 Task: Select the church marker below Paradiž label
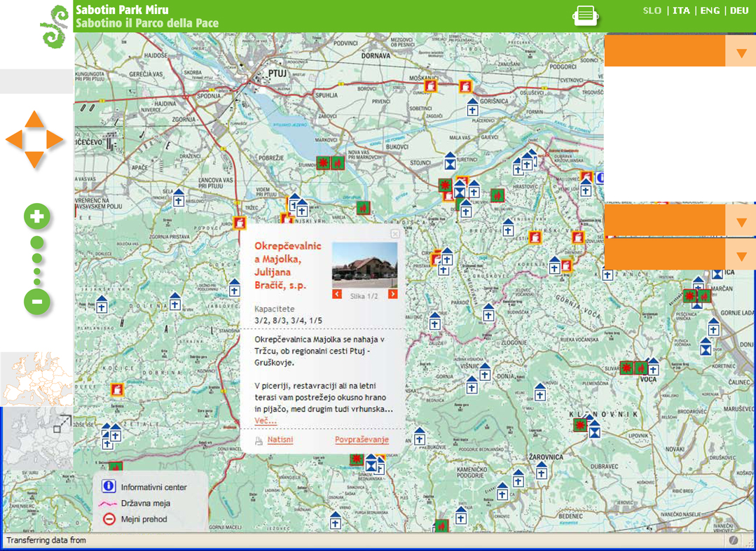click(489, 313)
